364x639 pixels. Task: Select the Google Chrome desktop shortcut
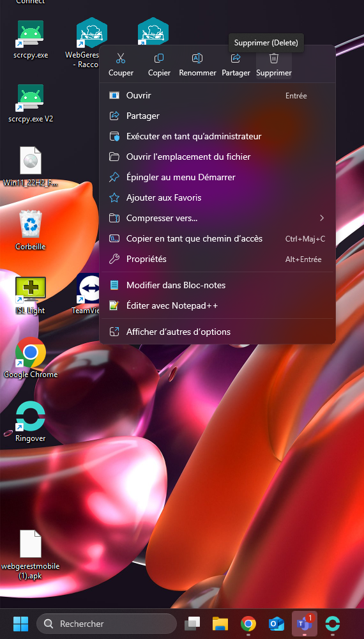[x=31, y=358]
